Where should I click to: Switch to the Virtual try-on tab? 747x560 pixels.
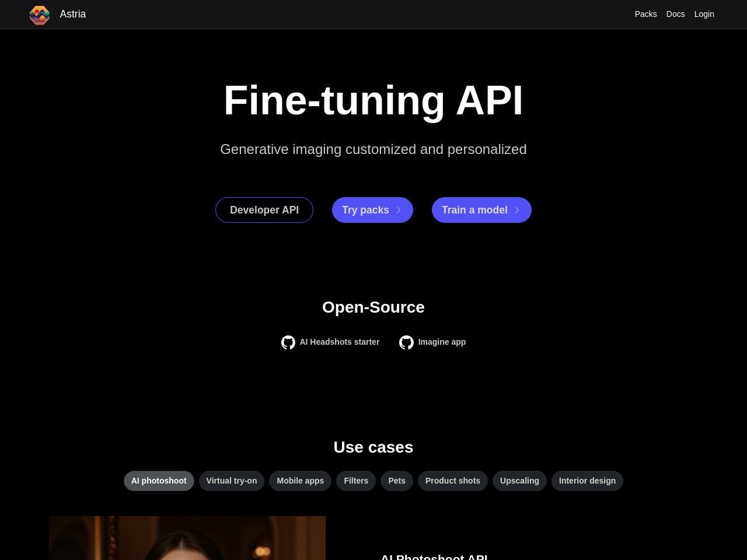[x=232, y=481]
